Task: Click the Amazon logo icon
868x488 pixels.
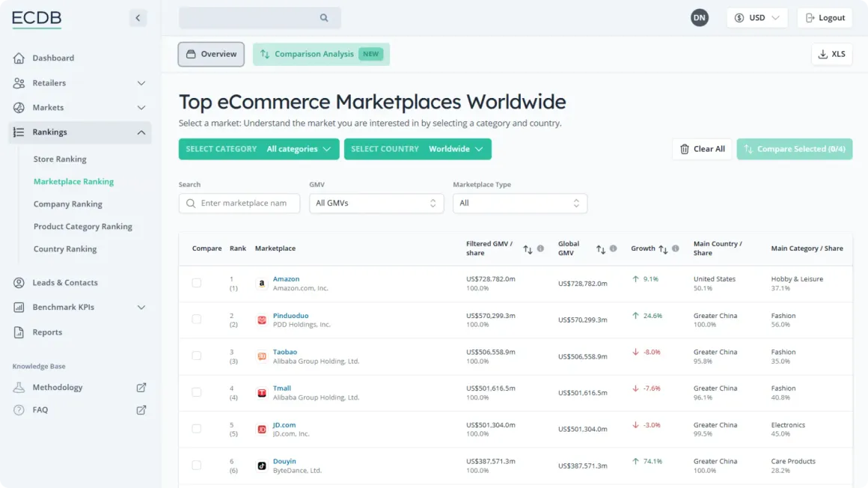Action: pos(262,284)
